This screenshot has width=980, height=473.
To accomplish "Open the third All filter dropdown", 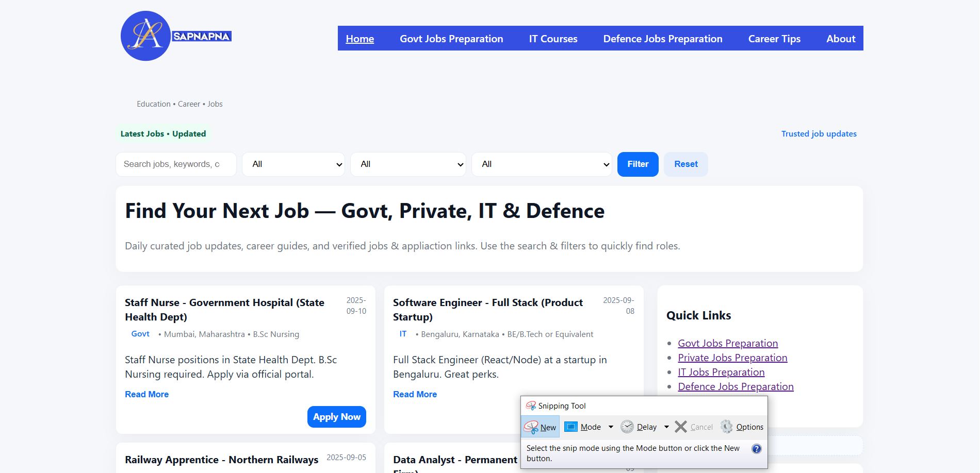I will pos(542,164).
